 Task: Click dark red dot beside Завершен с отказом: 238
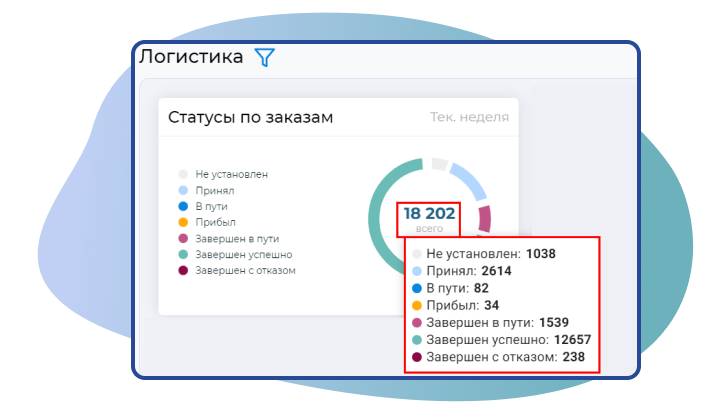[x=417, y=356]
